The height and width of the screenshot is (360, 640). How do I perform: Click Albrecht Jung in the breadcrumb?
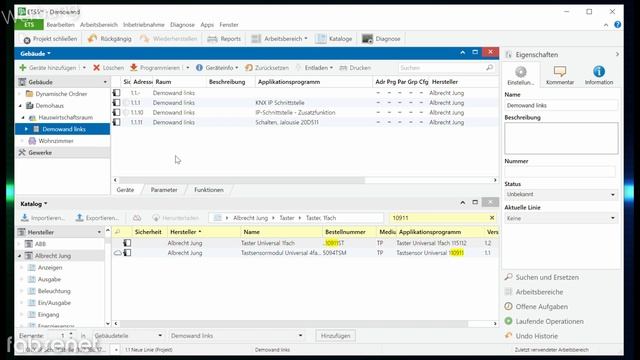pos(250,218)
